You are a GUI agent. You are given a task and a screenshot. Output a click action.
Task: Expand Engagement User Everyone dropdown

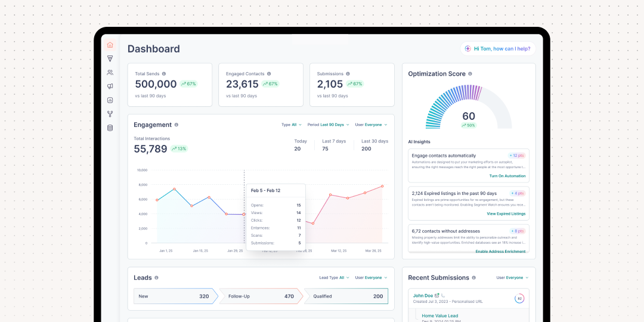click(x=371, y=125)
